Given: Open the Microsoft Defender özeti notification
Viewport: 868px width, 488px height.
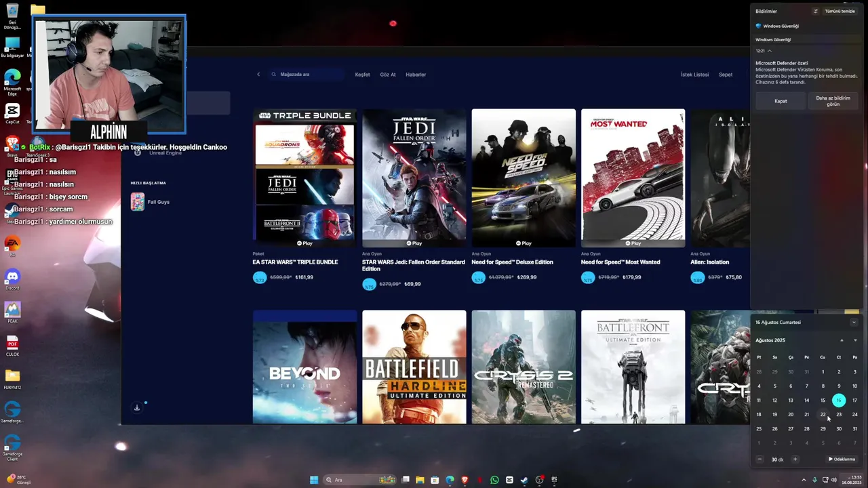Looking at the screenshot, I should (x=807, y=72).
